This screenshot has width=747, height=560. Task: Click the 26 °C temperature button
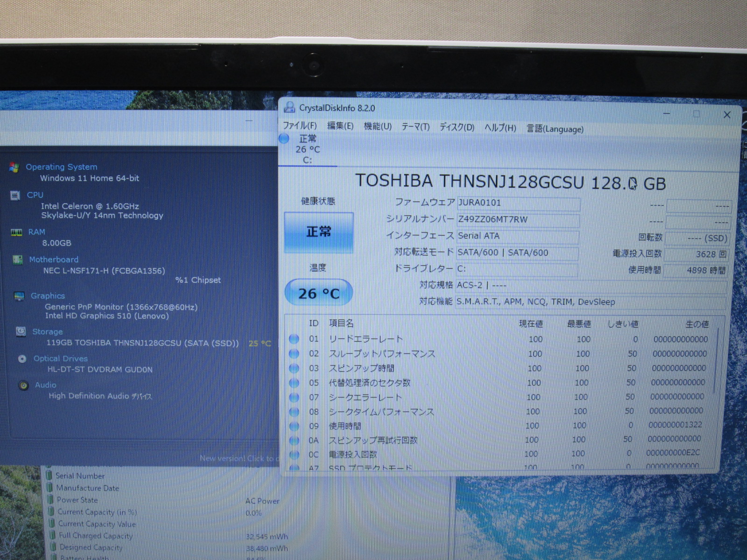318,293
